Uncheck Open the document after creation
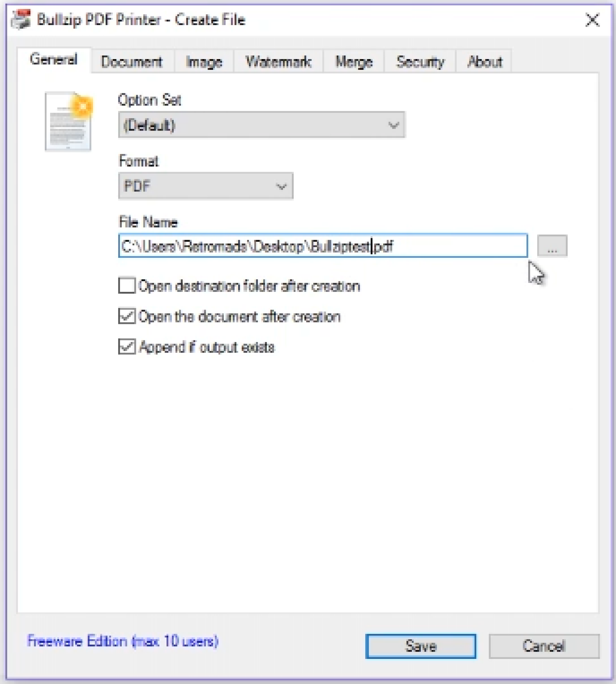Viewport: 616px width, 684px height. [127, 316]
